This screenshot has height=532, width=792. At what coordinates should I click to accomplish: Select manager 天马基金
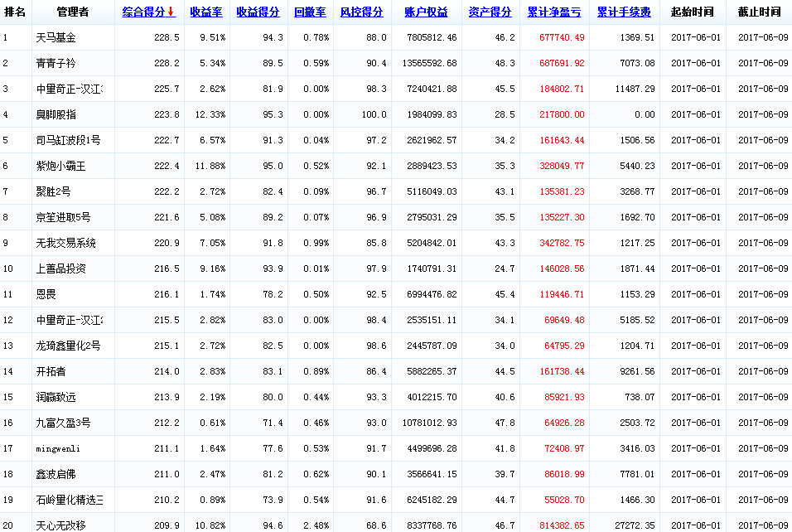click(x=56, y=37)
